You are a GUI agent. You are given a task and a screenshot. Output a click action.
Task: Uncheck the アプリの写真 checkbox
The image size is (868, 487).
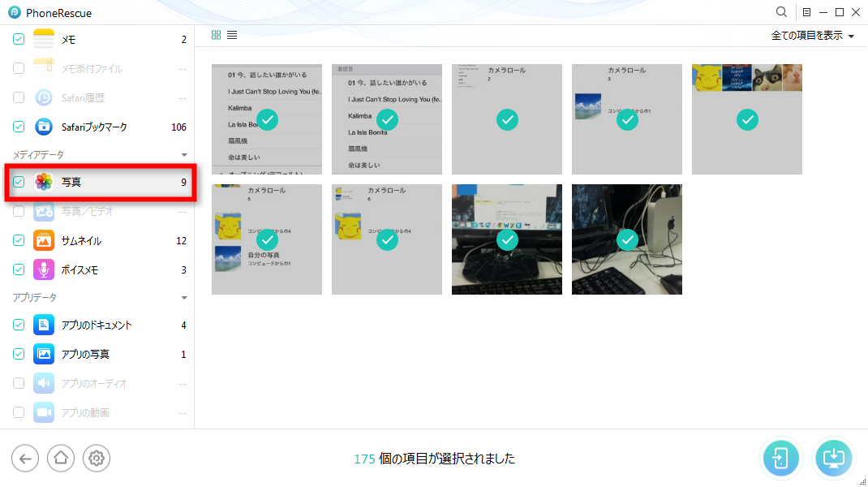19,354
